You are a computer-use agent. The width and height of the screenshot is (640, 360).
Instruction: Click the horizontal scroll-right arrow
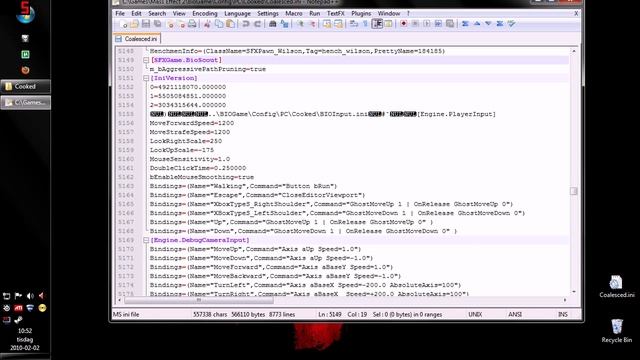[565, 300]
